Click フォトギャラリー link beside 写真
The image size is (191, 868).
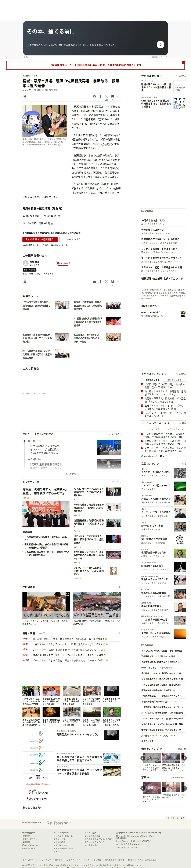(178, 777)
